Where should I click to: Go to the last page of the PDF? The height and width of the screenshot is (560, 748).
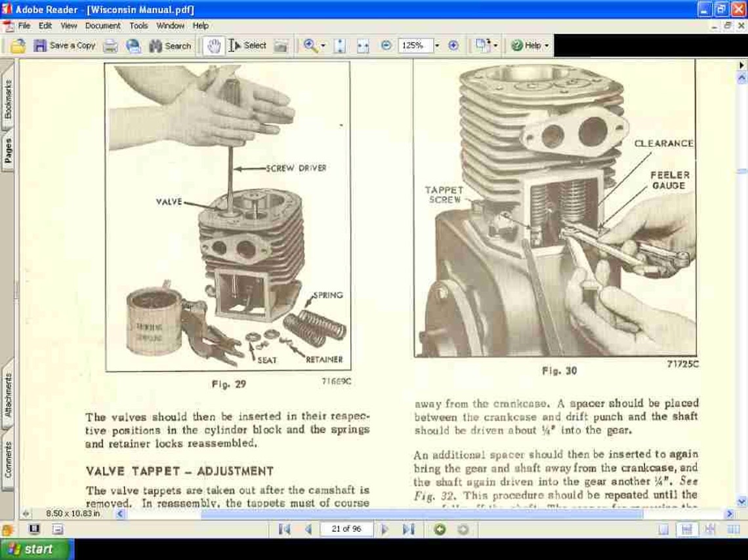point(408,529)
